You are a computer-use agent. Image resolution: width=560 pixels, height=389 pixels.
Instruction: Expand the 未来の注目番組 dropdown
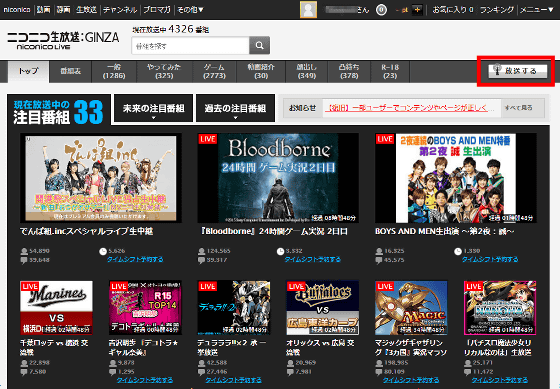coord(154,108)
